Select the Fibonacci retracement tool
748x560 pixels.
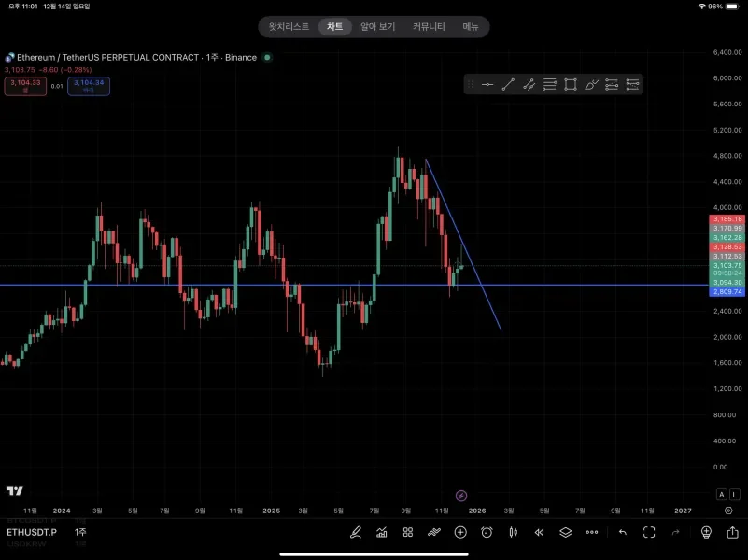(x=549, y=85)
